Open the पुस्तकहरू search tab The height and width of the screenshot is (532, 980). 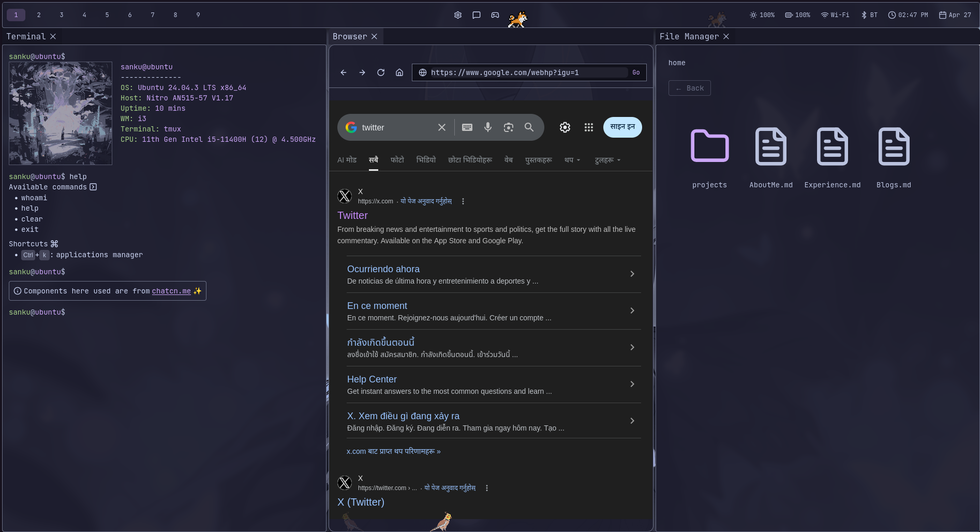[x=539, y=160]
